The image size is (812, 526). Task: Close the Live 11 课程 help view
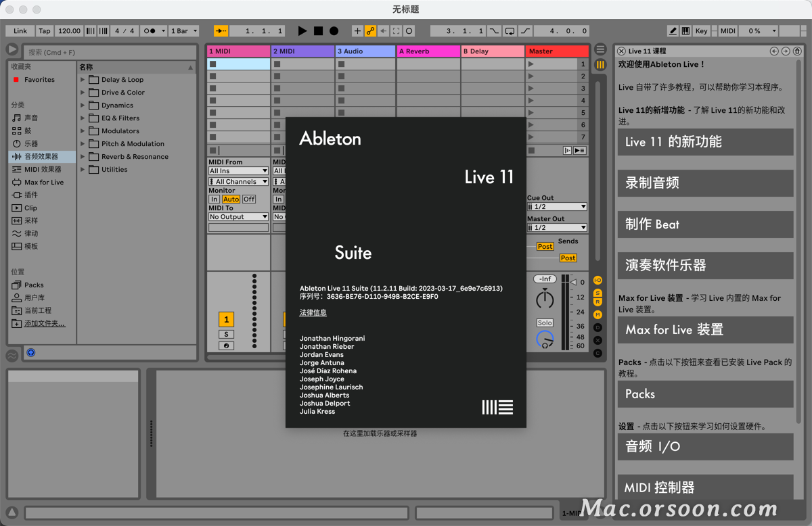coord(621,51)
